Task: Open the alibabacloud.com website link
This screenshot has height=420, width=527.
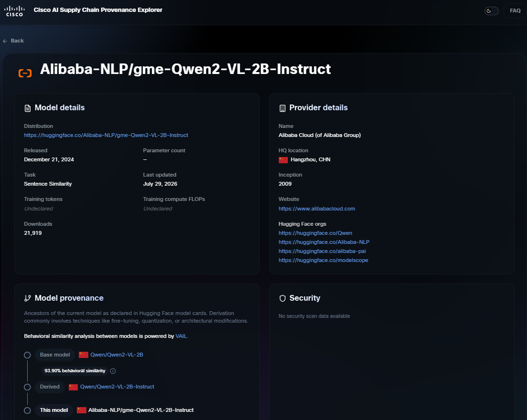Action: point(316,209)
